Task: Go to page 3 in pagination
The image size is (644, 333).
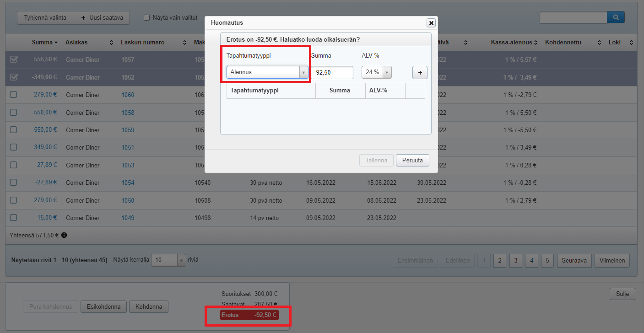Action: (515, 260)
